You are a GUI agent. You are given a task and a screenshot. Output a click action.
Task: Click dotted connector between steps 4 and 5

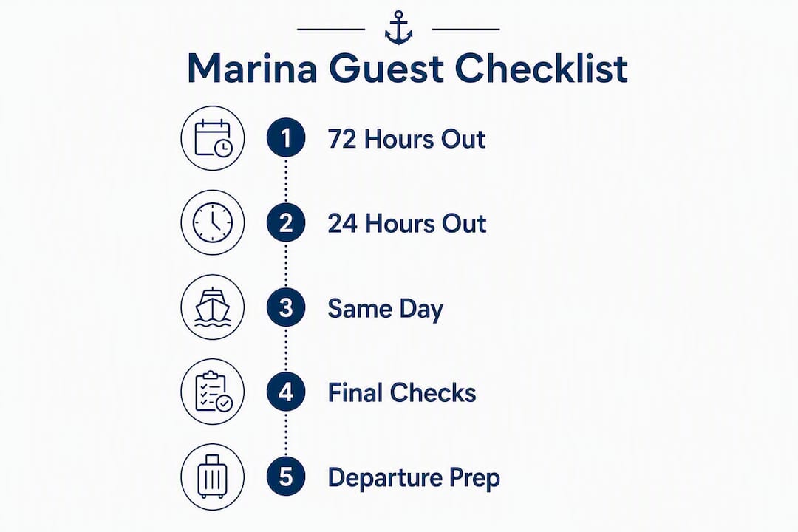point(286,434)
